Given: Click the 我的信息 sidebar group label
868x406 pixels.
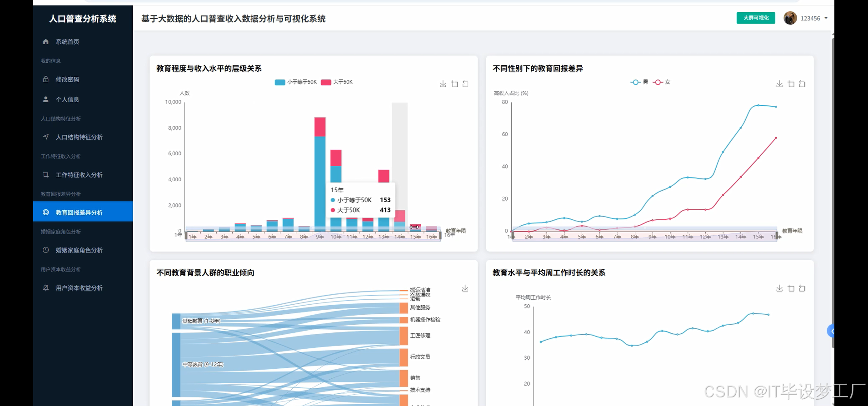Looking at the screenshot, I should pyautogui.click(x=50, y=61).
